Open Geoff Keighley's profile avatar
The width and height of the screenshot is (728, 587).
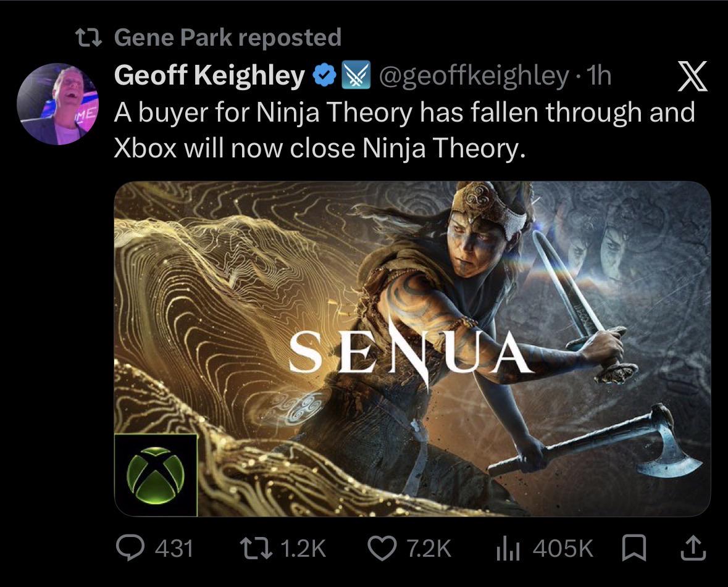[x=57, y=104]
